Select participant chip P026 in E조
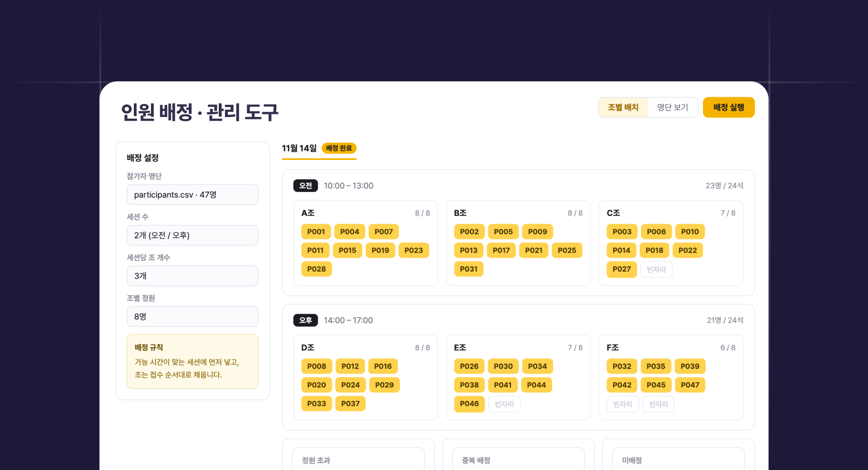 pos(469,367)
